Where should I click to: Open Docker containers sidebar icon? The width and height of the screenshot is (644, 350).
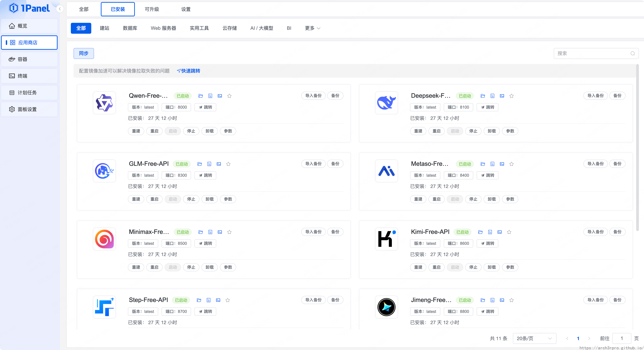click(12, 59)
